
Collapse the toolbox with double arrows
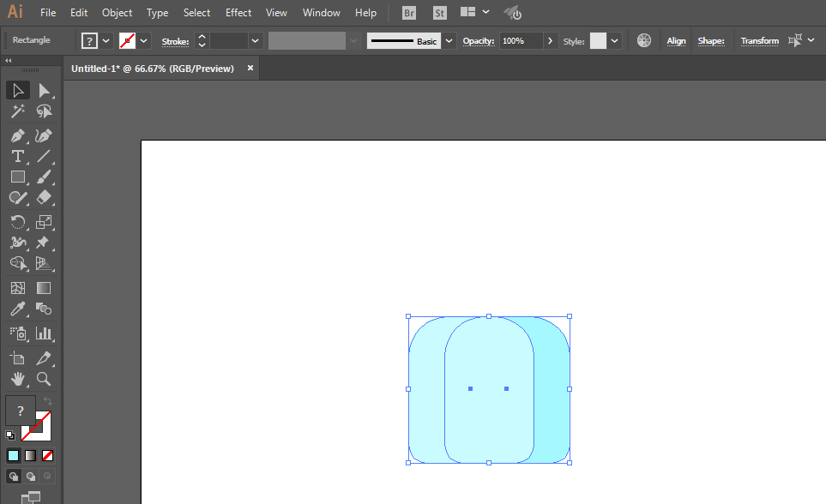click(9, 61)
